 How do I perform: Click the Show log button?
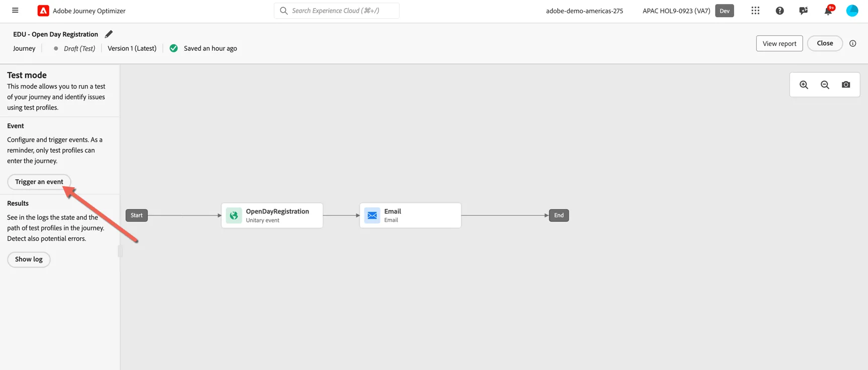[x=29, y=259]
